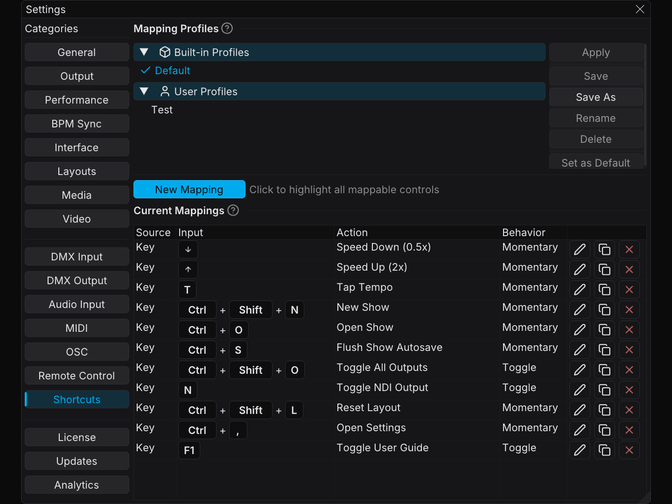Delete the Open Show mapping
The height and width of the screenshot is (504, 672).
[629, 330]
